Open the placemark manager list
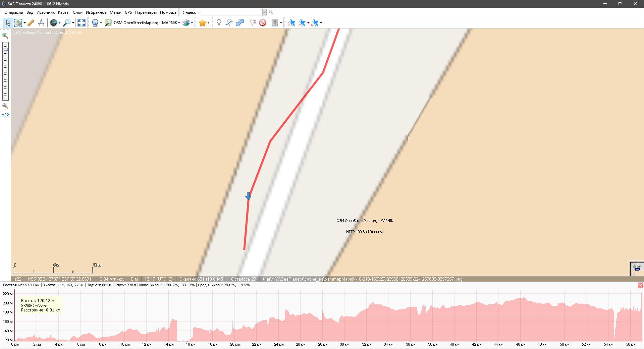Image resolution: width=644 pixels, height=349 pixels. [254, 23]
